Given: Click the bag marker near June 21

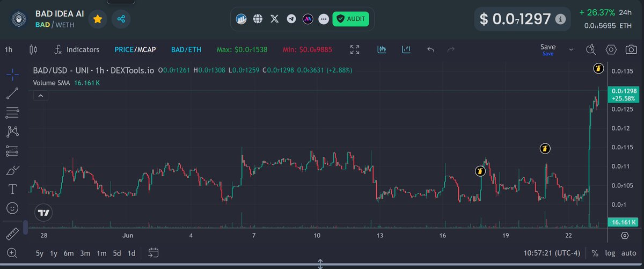Looking at the screenshot, I should click(x=545, y=149).
